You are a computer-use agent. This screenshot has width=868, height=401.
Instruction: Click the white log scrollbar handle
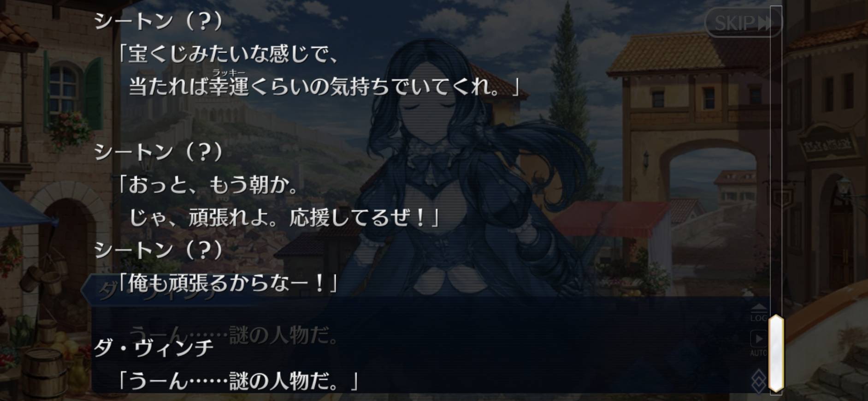776,353
